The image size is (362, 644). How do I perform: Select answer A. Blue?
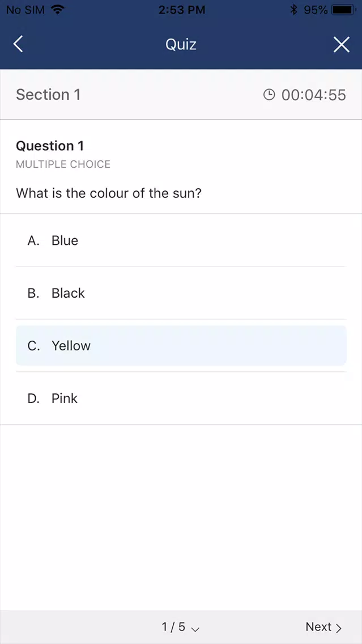tap(181, 240)
